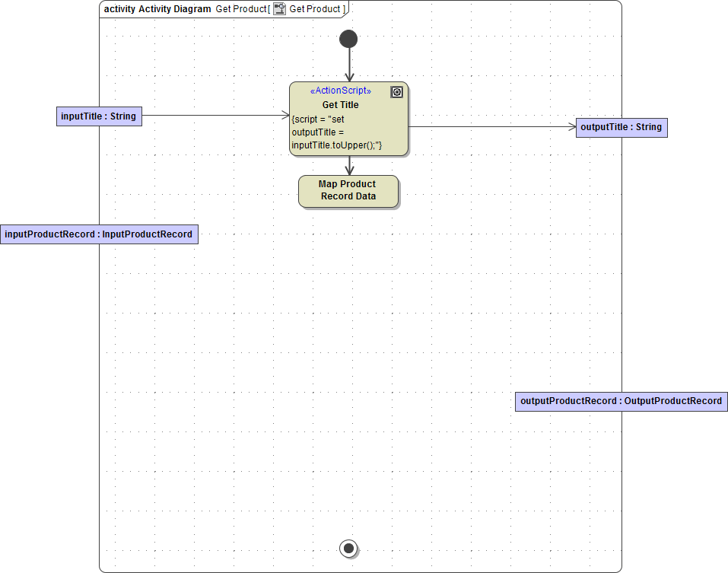The image size is (728, 573).
Task: Select the initial node at the top
Action: point(348,37)
